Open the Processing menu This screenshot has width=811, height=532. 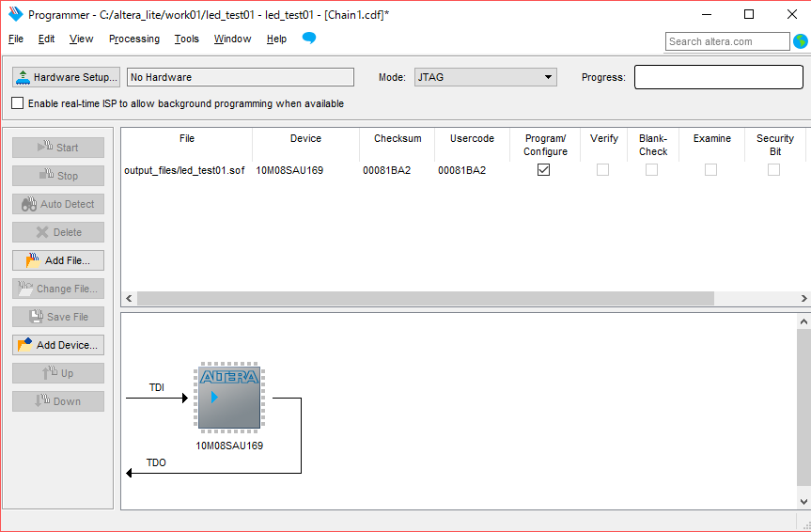134,39
